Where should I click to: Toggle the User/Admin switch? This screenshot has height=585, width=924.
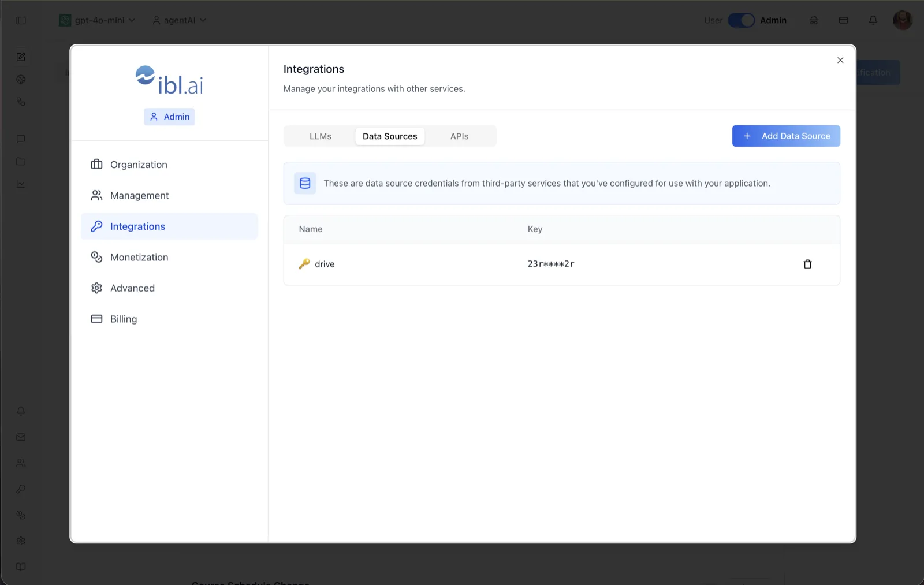click(x=741, y=20)
